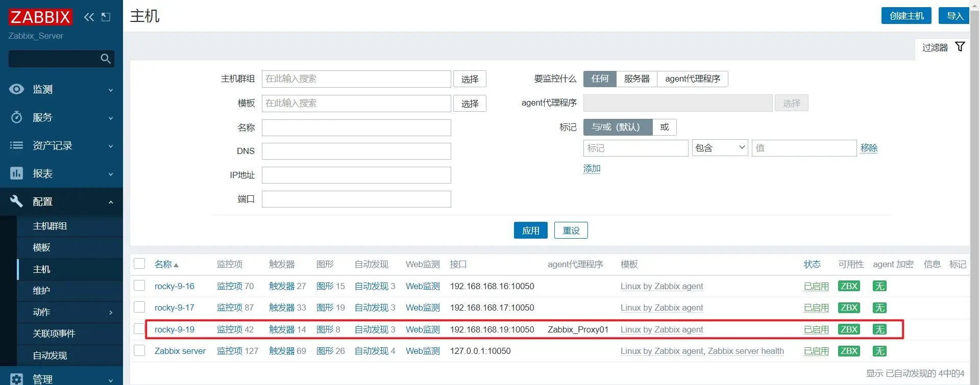This screenshot has width=980, height=385.
Task: Select the 服务器 monitored-by option
Action: [636, 79]
